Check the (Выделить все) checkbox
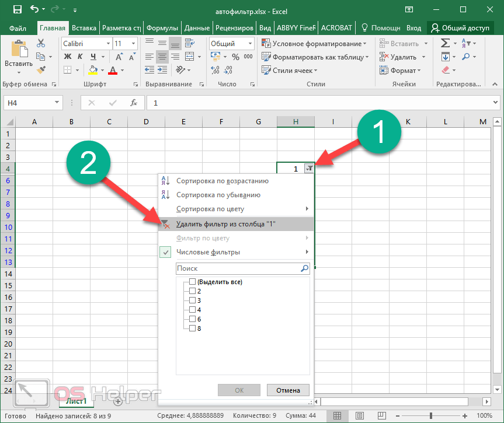Image resolution: width=504 pixels, height=423 pixels. pos(193,282)
